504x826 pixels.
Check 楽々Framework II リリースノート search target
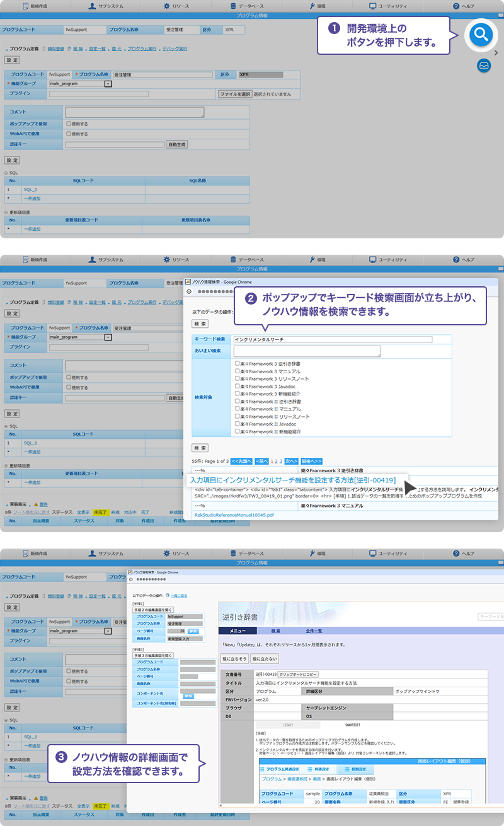tap(237, 417)
